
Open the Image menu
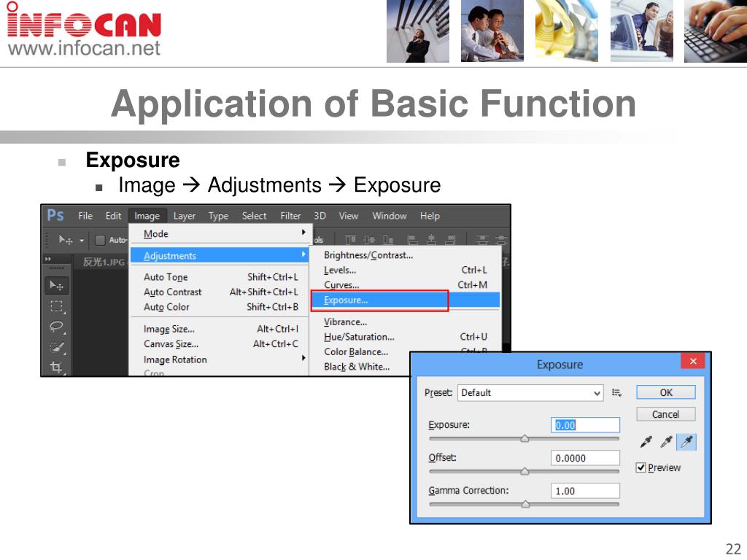pos(147,216)
